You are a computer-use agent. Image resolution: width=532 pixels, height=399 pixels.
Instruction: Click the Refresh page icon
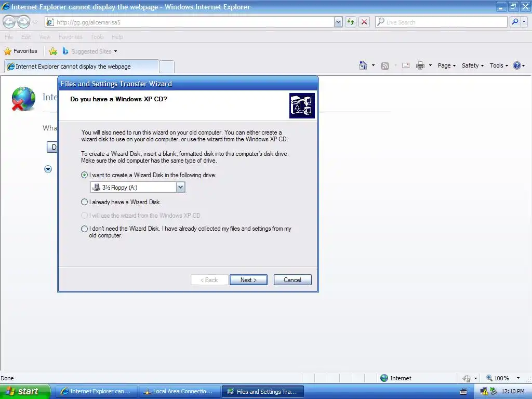tap(351, 22)
